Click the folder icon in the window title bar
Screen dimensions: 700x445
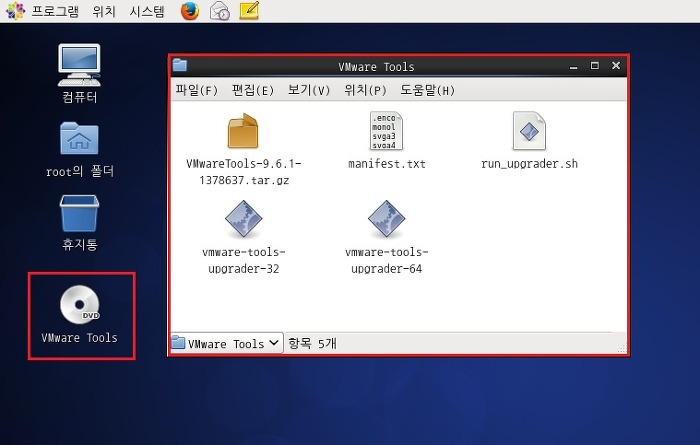click(179, 66)
